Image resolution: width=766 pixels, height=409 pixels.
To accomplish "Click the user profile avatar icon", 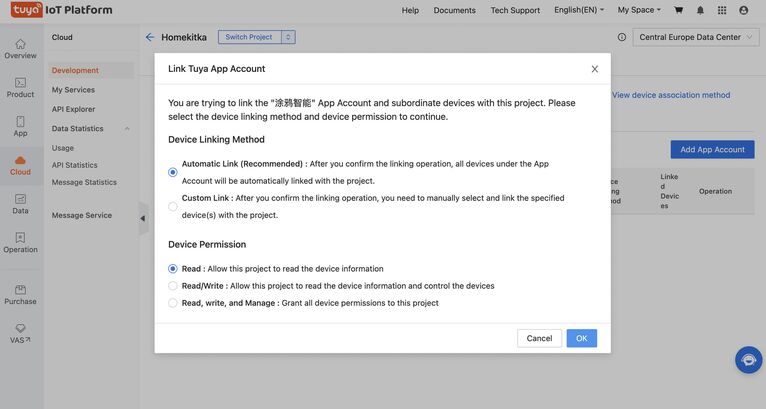I will [x=743, y=10].
